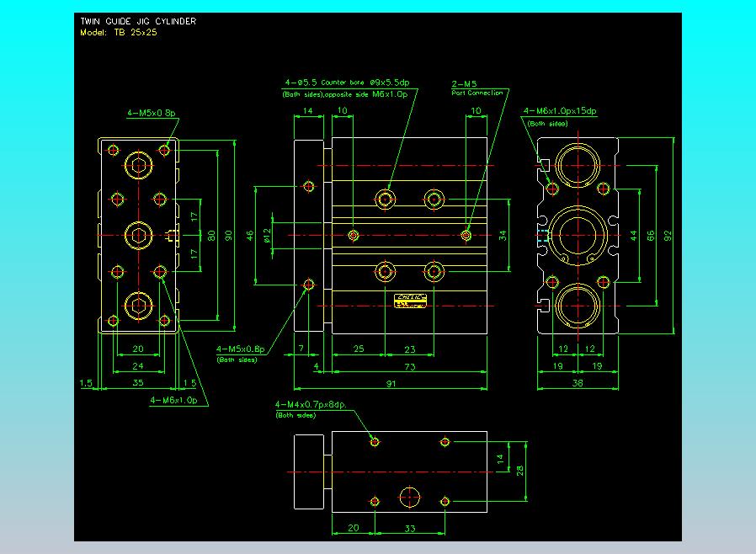Click the dimension value '73' in side view
The image size is (756, 554).
click(x=410, y=367)
